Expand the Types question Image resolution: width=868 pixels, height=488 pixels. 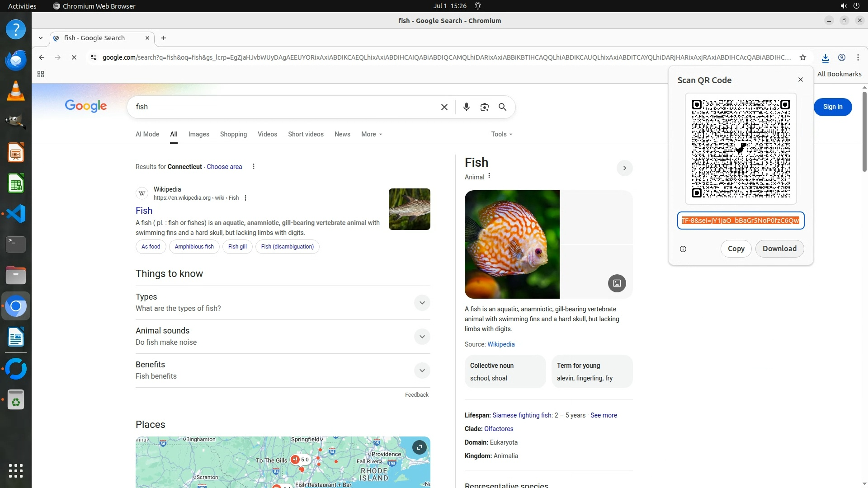pos(422,303)
